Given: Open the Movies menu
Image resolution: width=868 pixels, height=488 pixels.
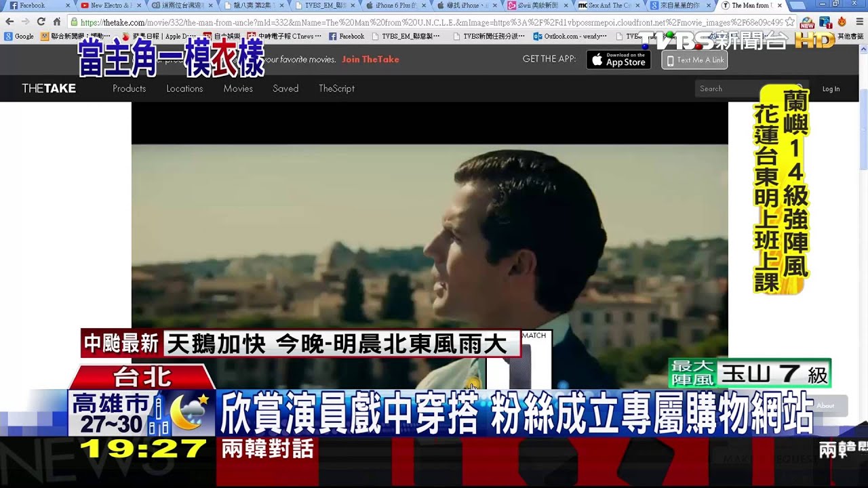Looking at the screenshot, I should [x=238, y=88].
